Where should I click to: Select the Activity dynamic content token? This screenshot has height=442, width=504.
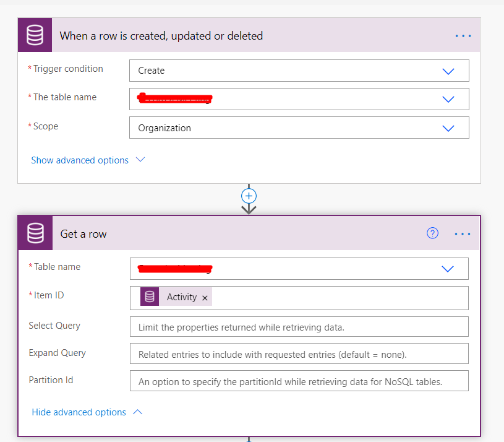181,297
